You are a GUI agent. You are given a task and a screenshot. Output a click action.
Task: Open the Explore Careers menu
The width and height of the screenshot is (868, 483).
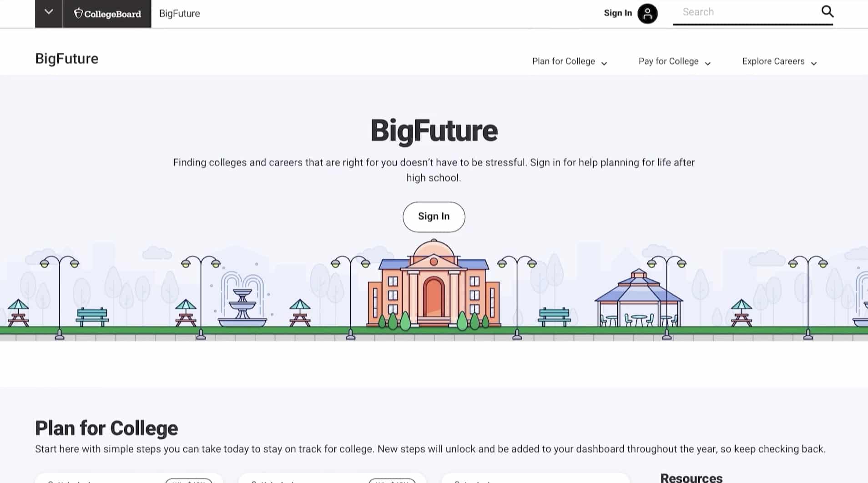pyautogui.click(x=779, y=61)
